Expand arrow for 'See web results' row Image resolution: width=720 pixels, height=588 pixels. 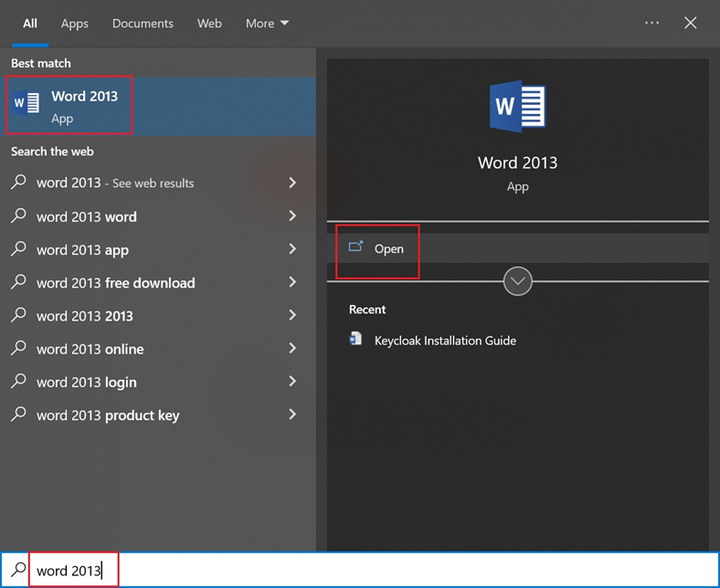(292, 183)
